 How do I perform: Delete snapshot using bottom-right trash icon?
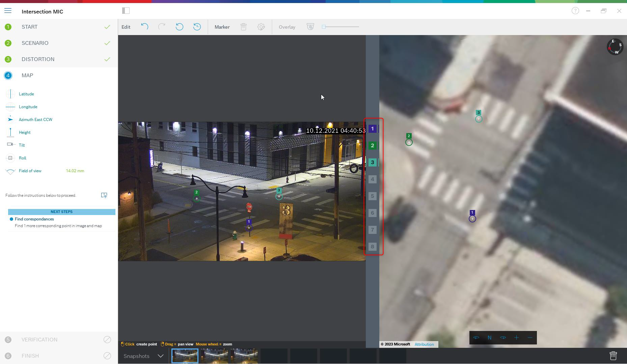tap(613, 356)
